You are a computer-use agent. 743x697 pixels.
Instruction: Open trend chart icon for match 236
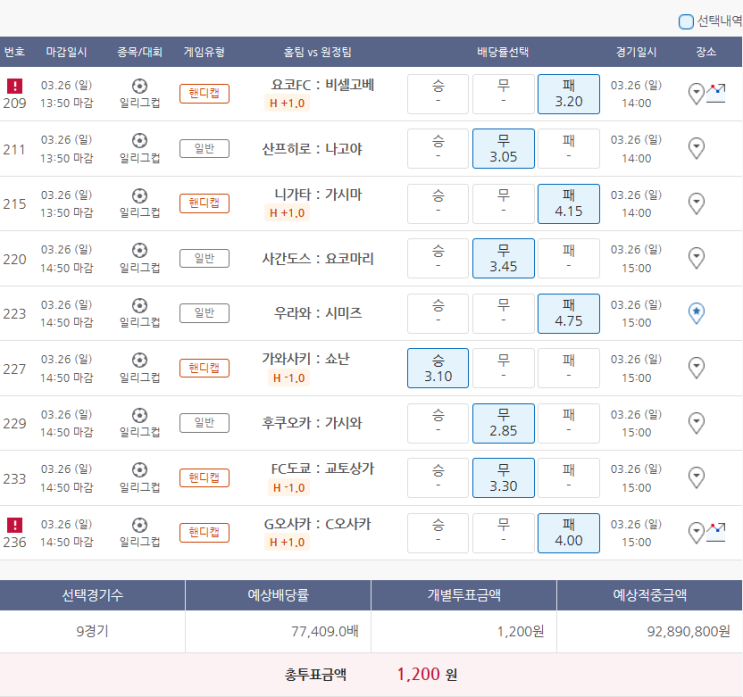coord(716,532)
